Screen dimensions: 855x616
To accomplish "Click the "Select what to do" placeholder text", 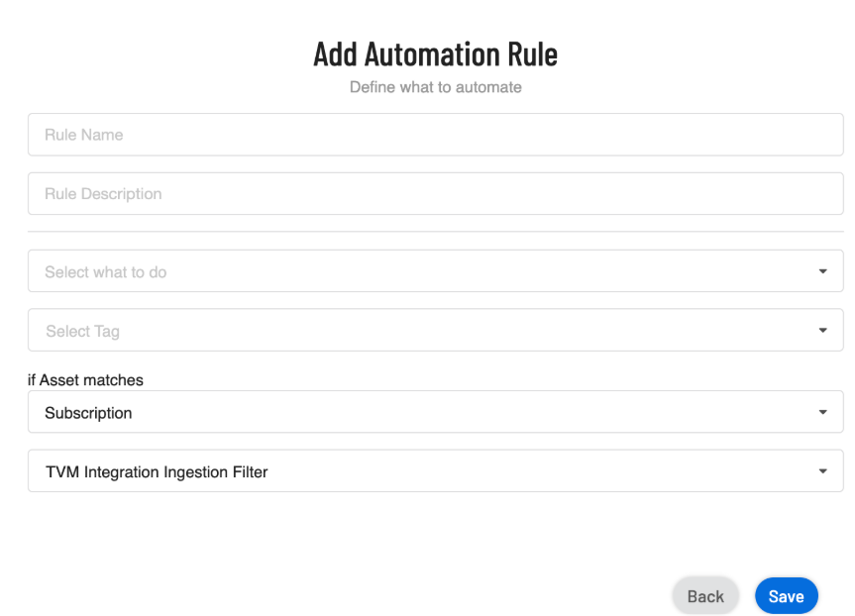I will click(x=105, y=272).
